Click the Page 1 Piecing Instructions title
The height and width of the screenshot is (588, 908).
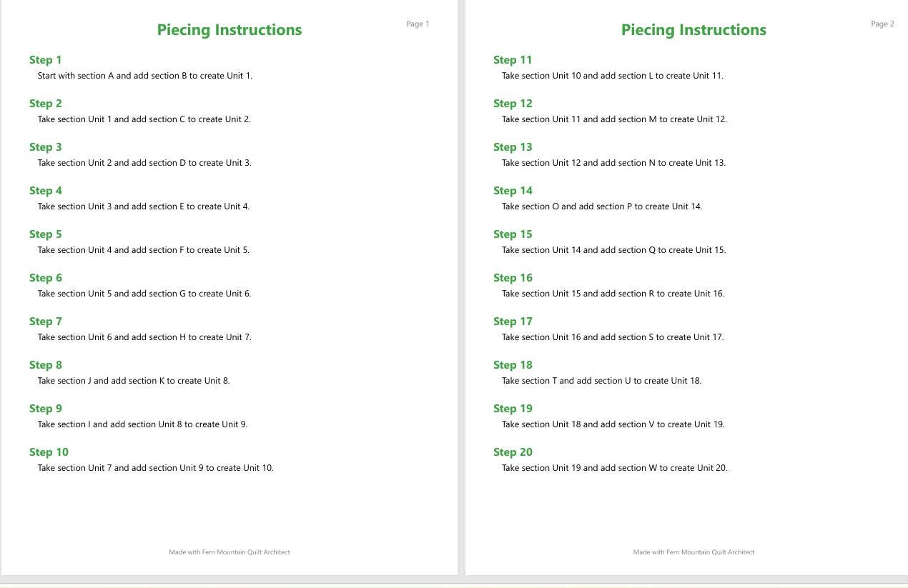[230, 30]
